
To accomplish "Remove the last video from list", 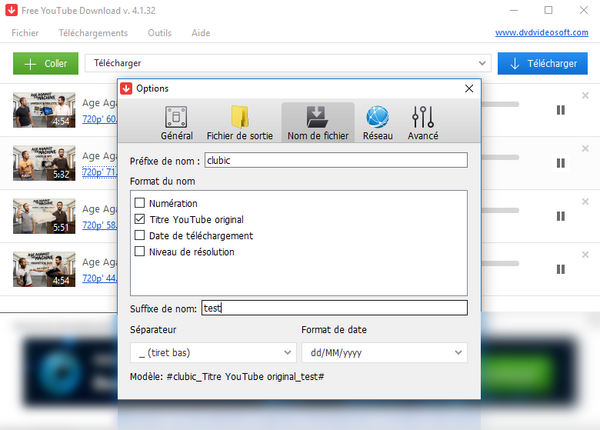I will point(585,255).
